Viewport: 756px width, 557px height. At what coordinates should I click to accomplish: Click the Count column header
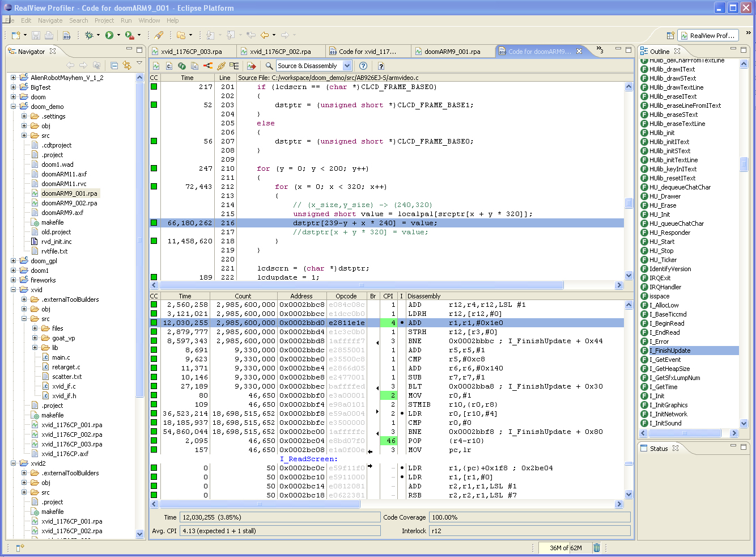(x=243, y=296)
